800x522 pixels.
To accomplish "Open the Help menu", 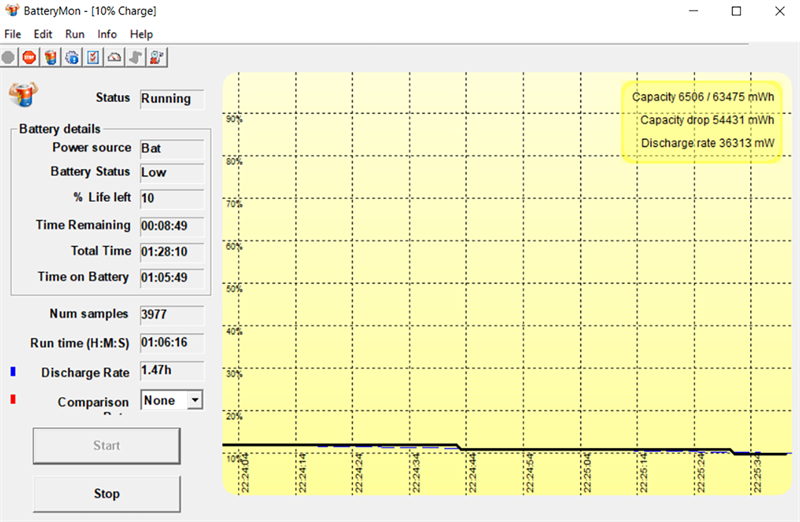I will (141, 34).
